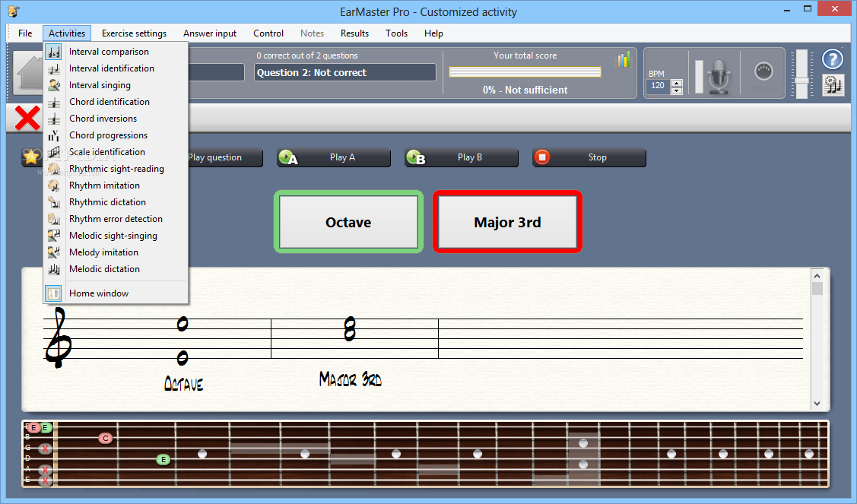Open the Tools menu
This screenshot has height=504, width=857.
[x=396, y=33]
